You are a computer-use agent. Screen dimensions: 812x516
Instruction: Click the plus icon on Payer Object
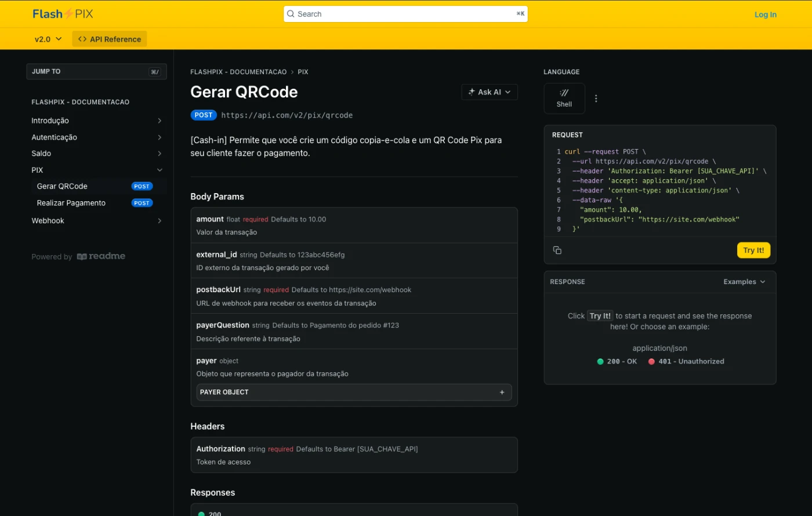[502, 393]
